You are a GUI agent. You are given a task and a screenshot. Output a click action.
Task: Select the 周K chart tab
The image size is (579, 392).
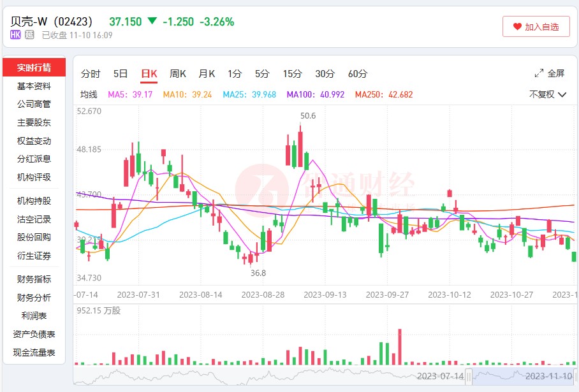(178, 74)
